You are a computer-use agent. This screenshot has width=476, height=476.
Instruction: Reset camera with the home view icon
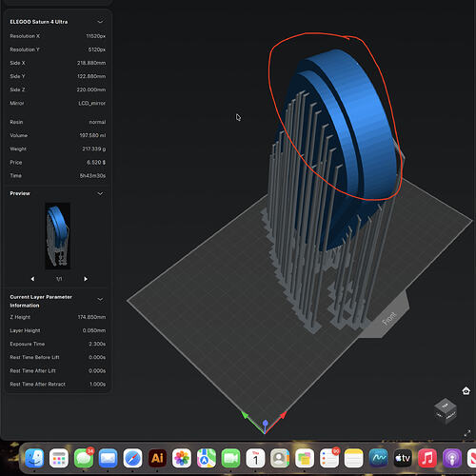pos(466,390)
